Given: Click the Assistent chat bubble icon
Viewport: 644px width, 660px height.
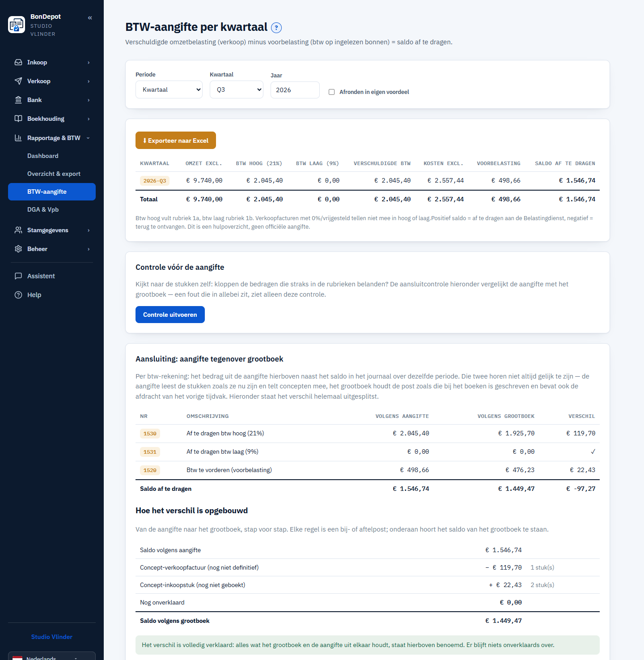Looking at the screenshot, I should click(18, 276).
